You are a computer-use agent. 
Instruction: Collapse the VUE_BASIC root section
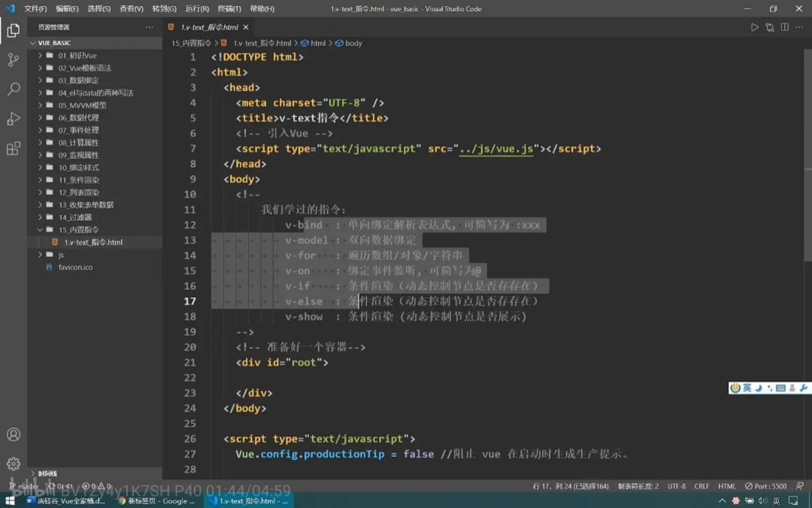(x=95, y=43)
